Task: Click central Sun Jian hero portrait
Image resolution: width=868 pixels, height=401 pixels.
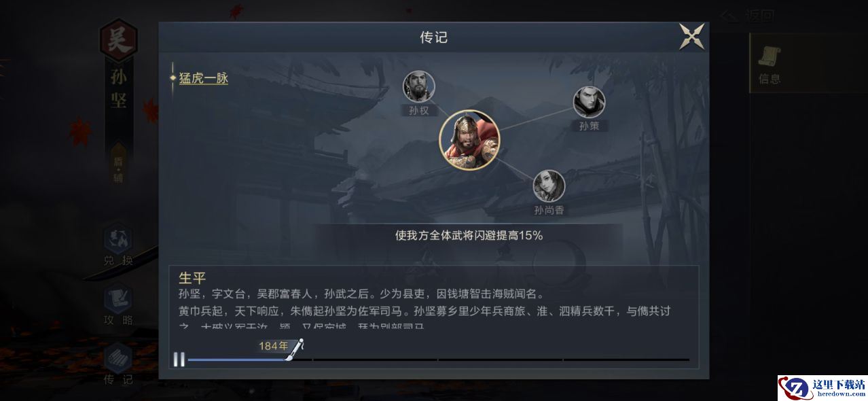Action: pos(469,140)
